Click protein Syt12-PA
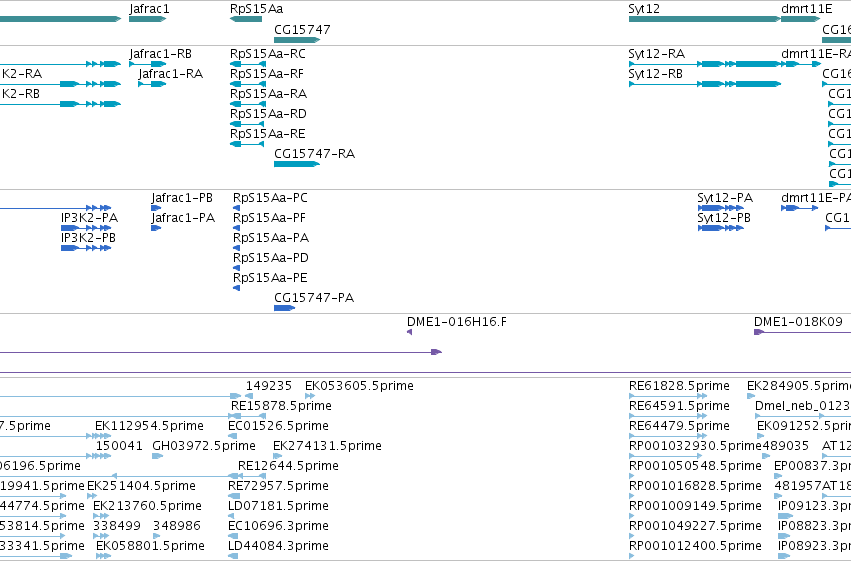This screenshot has width=851, height=561. [721, 208]
